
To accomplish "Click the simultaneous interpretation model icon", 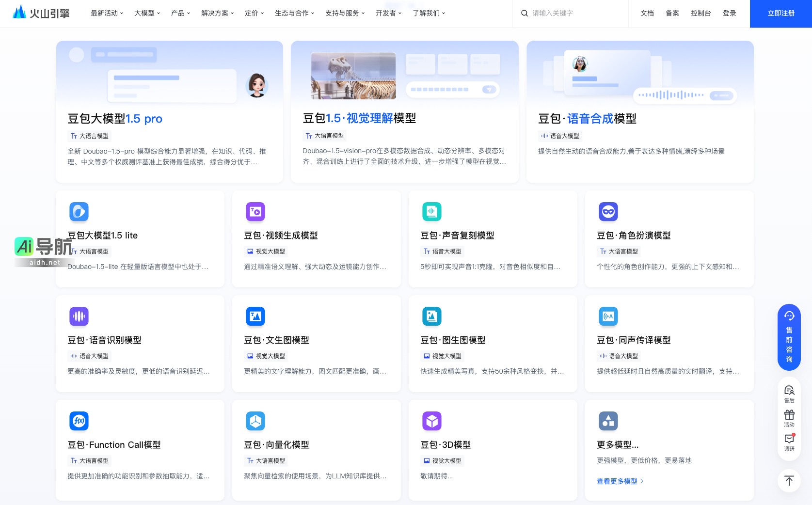I will [x=608, y=316].
